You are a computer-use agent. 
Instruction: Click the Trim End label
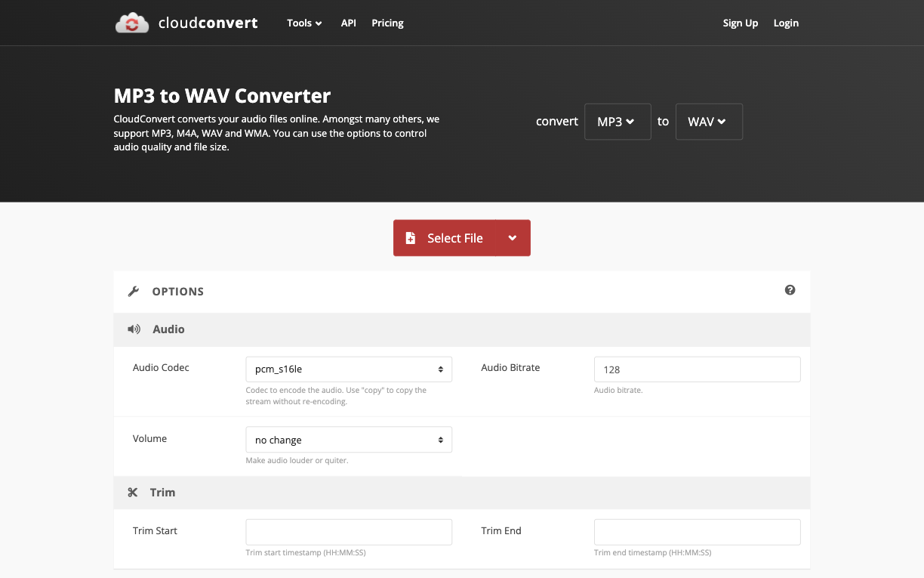pyautogui.click(x=501, y=531)
